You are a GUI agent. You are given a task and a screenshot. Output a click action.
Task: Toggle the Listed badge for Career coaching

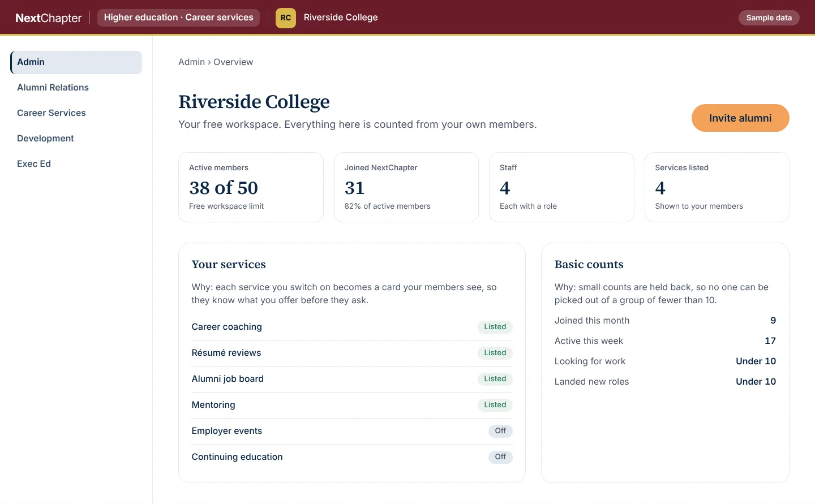click(x=495, y=327)
